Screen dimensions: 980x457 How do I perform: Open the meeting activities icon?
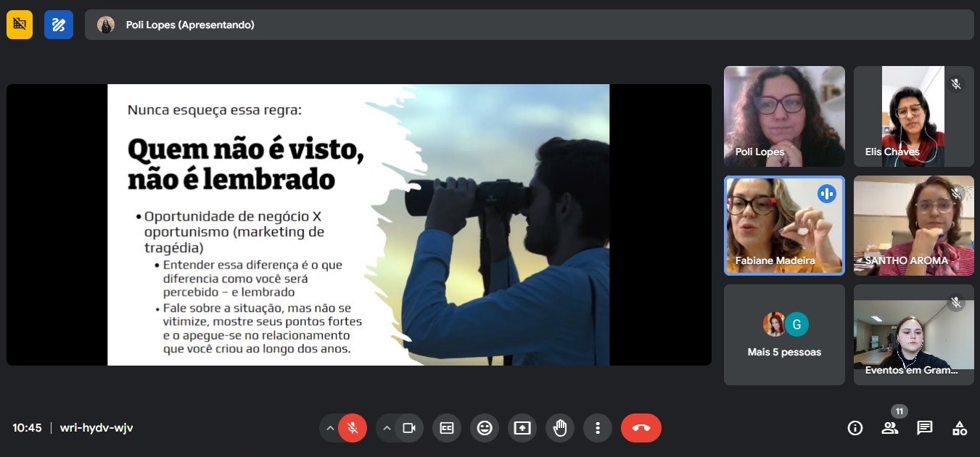(x=959, y=427)
